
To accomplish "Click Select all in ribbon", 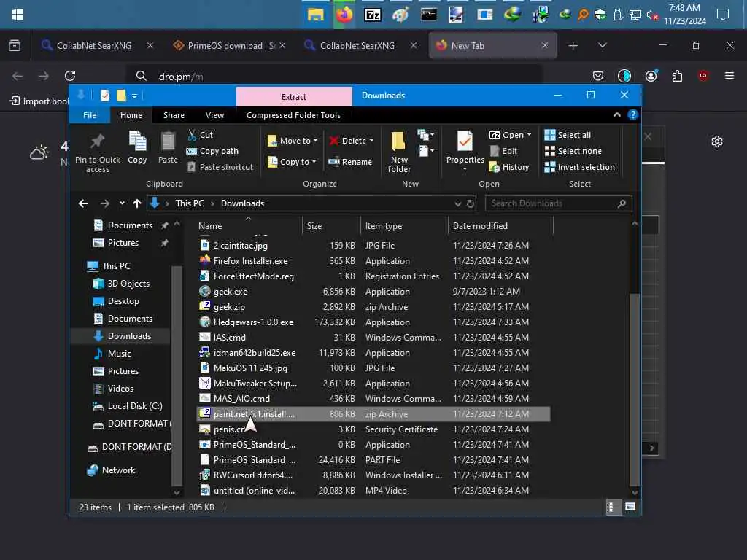I will [568, 135].
